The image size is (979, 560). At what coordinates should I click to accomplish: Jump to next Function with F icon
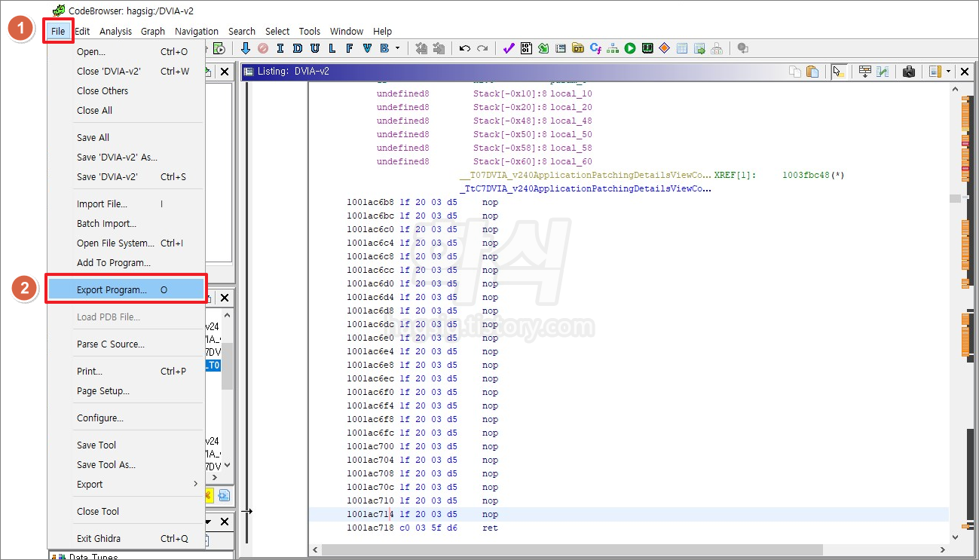[x=349, y=48]
